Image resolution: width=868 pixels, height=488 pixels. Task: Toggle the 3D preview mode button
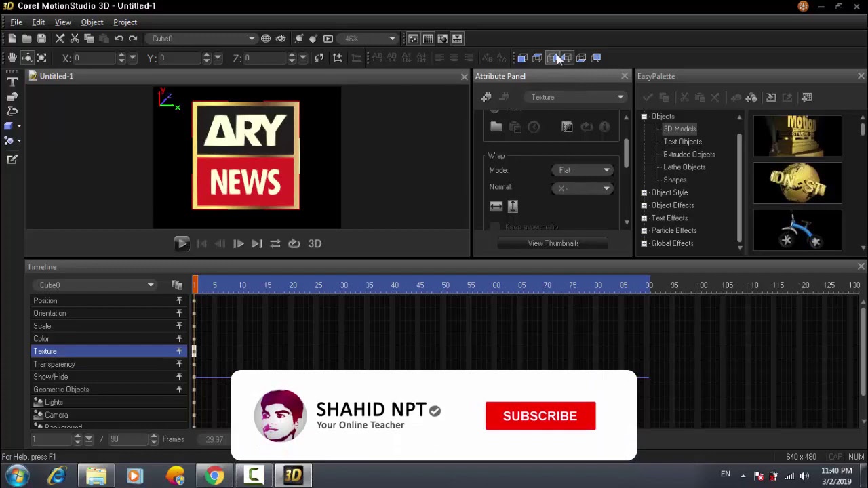[x=315, y=244]
